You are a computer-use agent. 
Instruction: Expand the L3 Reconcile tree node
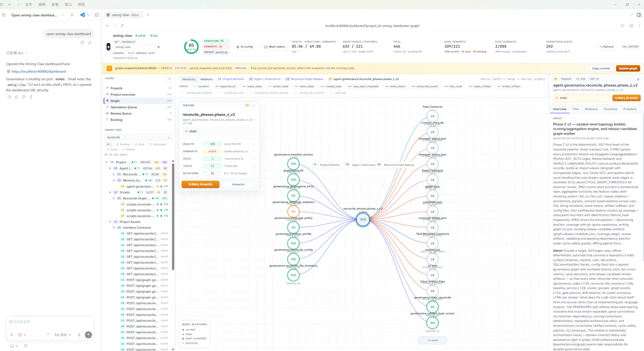(x=114, y=174)
